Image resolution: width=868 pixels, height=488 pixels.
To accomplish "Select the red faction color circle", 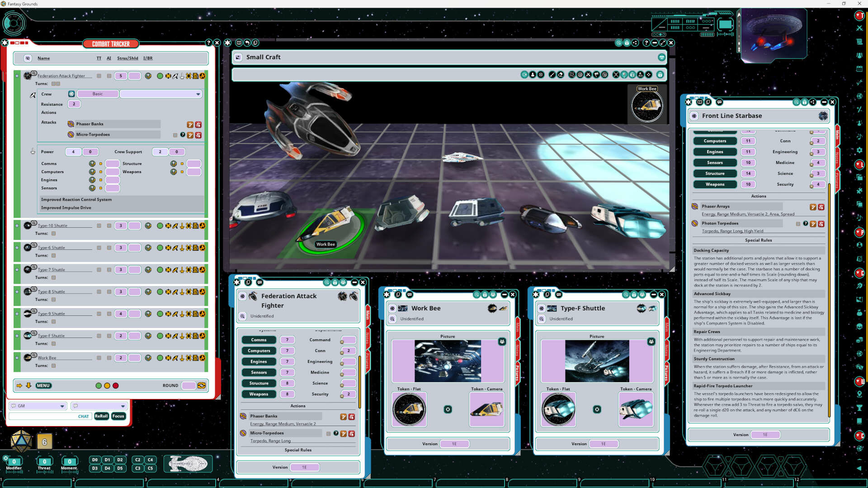I will (116, 385).
